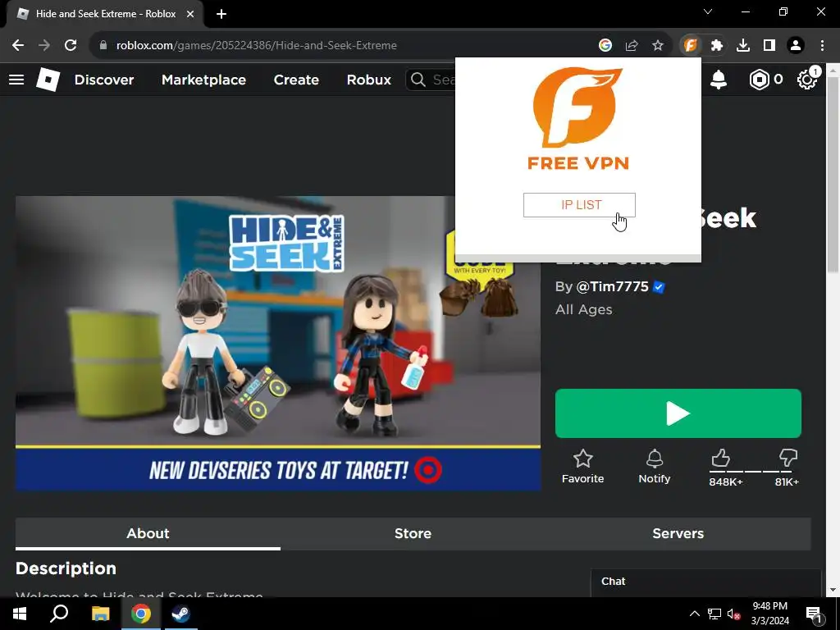This screenshot has width=840, height=630.
Task: Bookmark this page with star icon
Action: click(x=658, y=46)
